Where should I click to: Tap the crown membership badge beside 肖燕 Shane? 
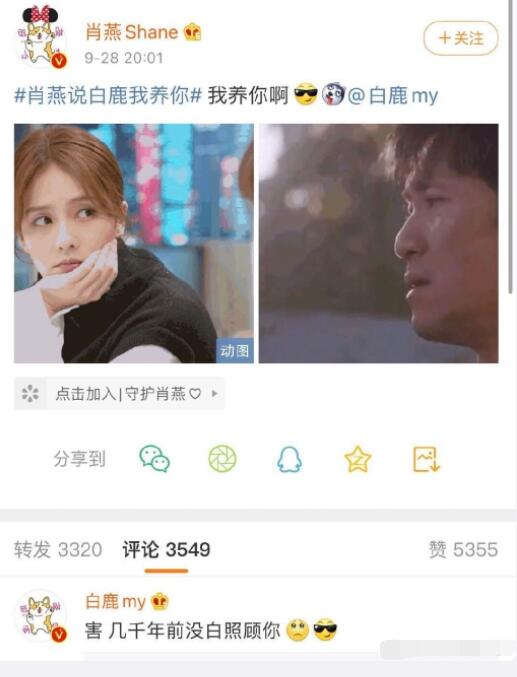point(192,32)
